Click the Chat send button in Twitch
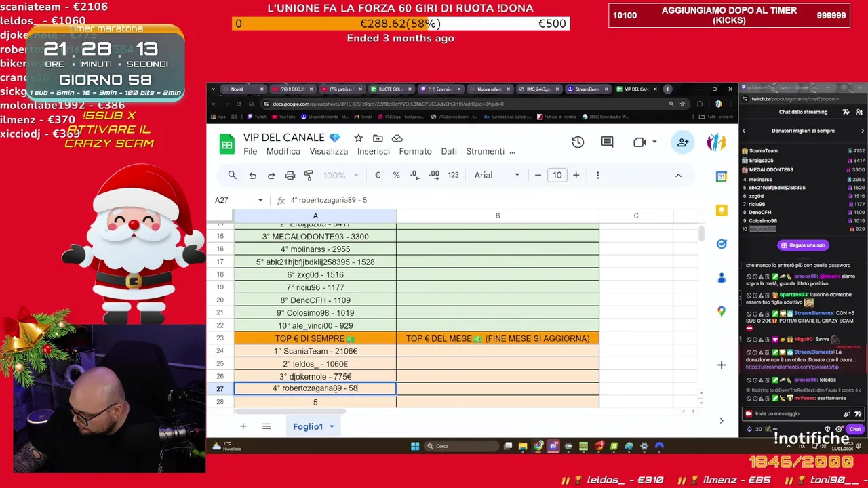The width and height of the screenshot is (868, 488). [854, 429]
